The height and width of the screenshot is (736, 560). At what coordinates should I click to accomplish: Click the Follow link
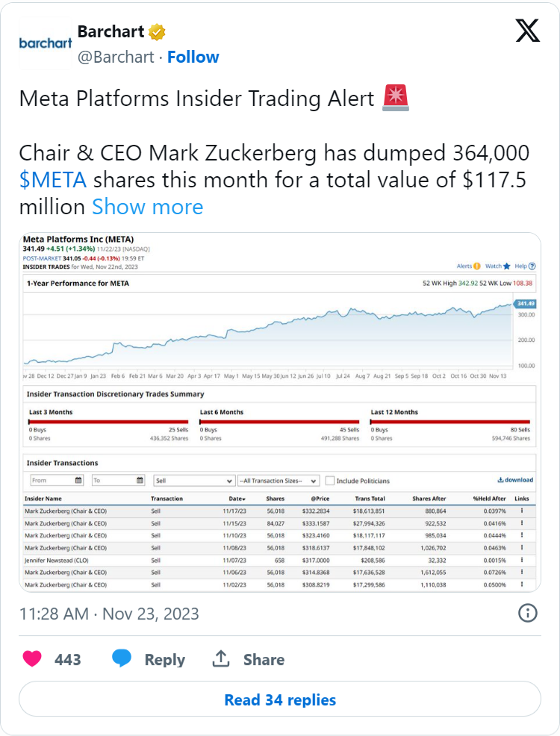[193, 57]
